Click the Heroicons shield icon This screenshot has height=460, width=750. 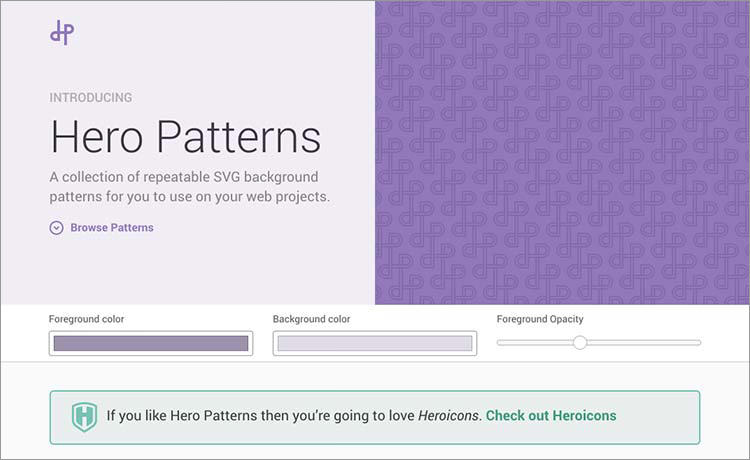click(x=84, y=416)
